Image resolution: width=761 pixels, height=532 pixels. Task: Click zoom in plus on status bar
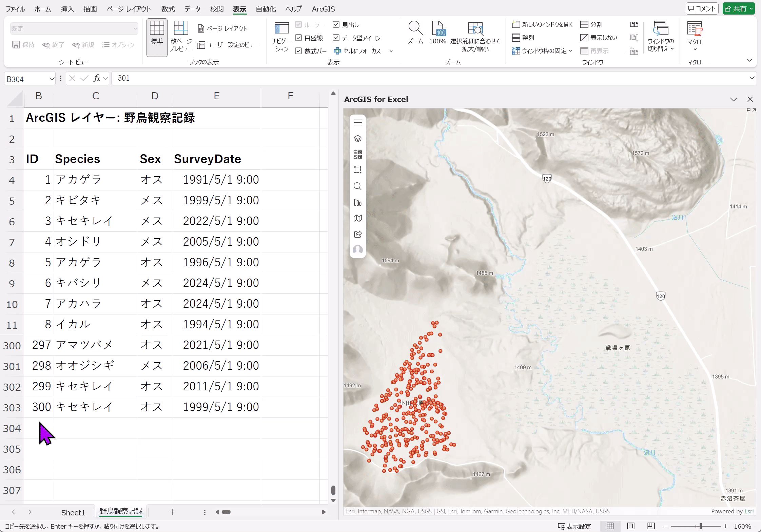click(x=725, y=526)
